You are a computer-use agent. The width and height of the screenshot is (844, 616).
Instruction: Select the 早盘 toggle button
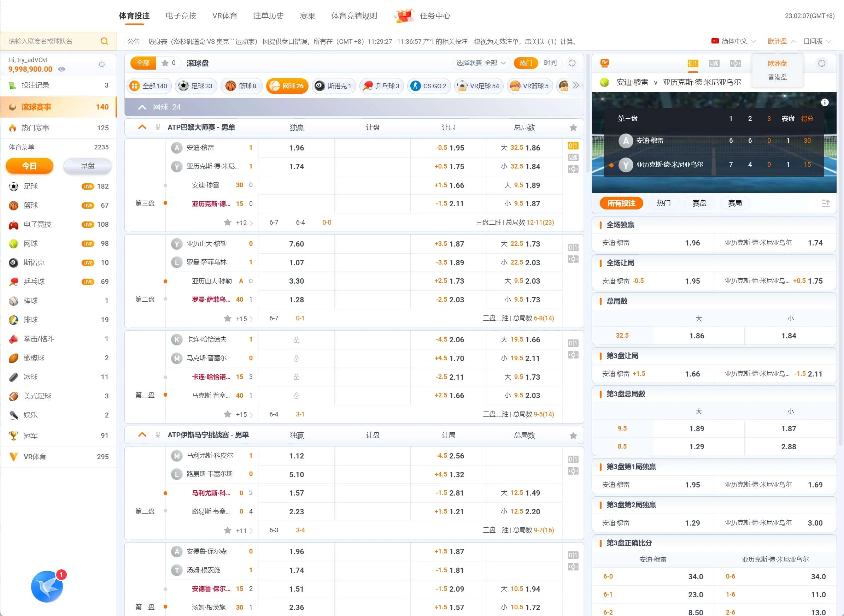pyautogui.click(x=88, y=166)
